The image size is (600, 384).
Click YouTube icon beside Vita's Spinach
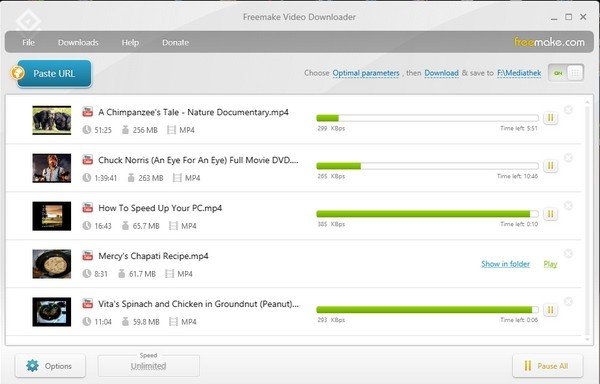pos(88,304)
